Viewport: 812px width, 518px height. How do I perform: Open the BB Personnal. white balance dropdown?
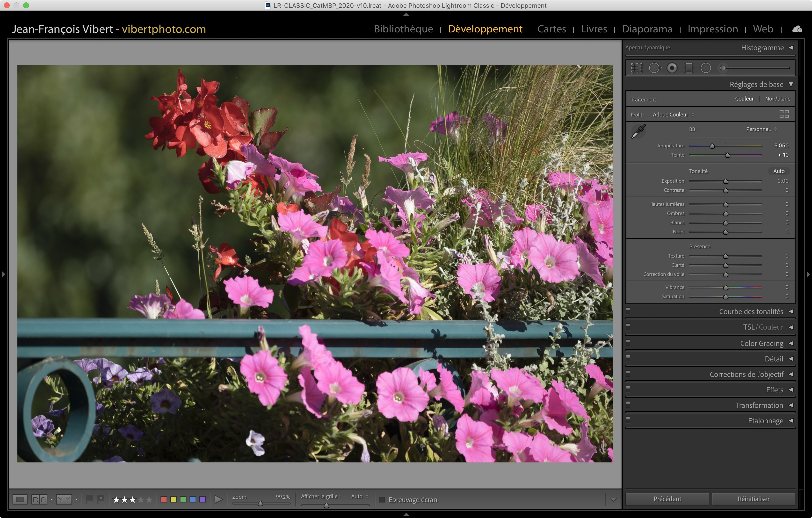761,129
